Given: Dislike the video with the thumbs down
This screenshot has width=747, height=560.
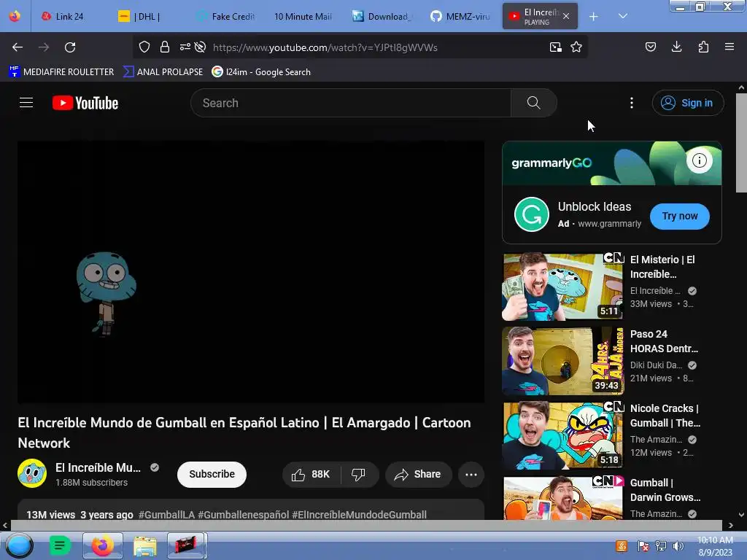Looking at the screenshot, I should 359,474.
